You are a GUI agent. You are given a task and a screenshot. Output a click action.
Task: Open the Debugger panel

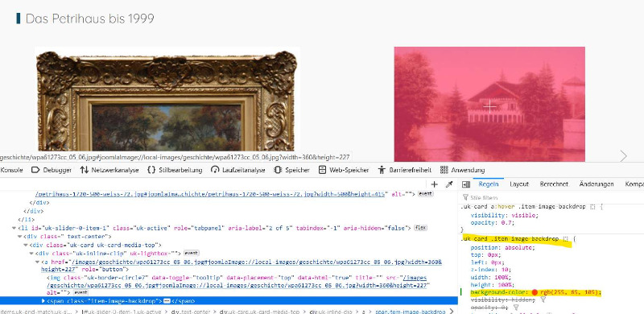pyautogui.click(x=52, y=170)
